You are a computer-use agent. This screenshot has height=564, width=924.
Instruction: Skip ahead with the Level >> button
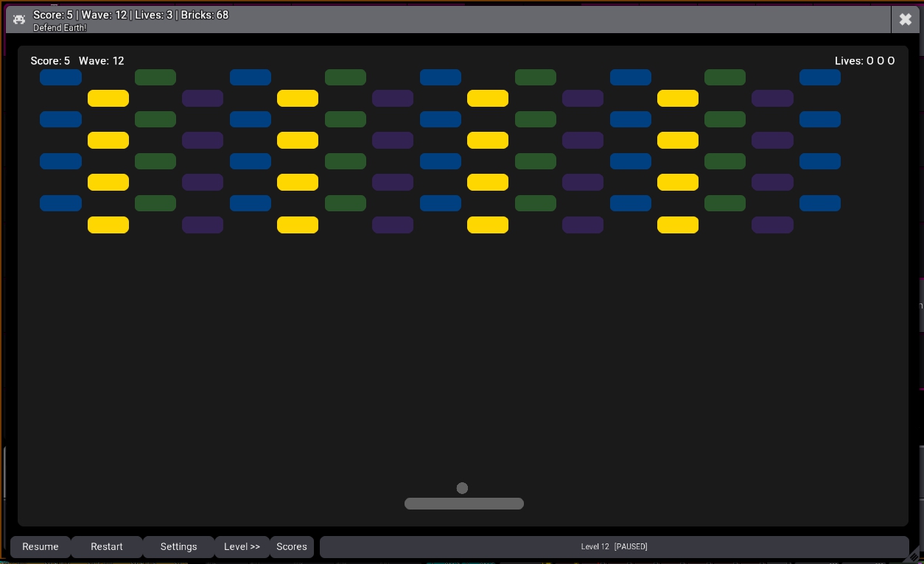click(242, 547)
